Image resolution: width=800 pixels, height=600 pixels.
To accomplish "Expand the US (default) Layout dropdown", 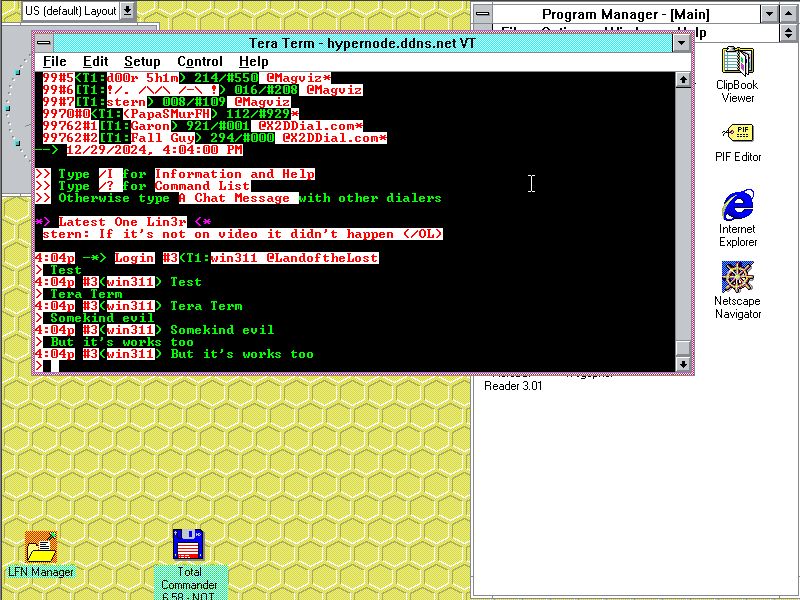I will [128, 11].
